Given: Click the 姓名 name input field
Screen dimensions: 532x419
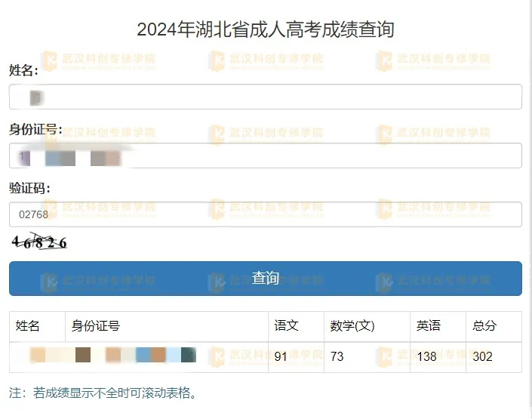Looking at the screenshot, I should (x=265, y=97).
